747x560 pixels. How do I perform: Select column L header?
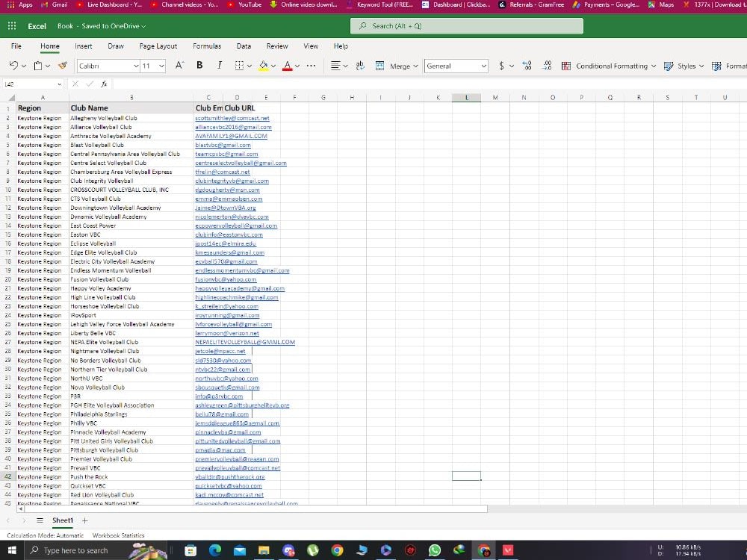coord(466,97)
